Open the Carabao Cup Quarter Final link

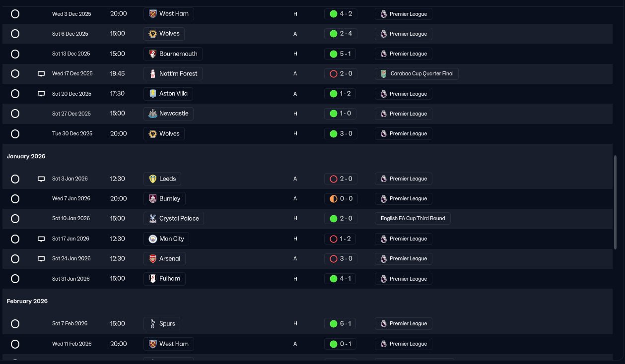[x=417, y=74]
